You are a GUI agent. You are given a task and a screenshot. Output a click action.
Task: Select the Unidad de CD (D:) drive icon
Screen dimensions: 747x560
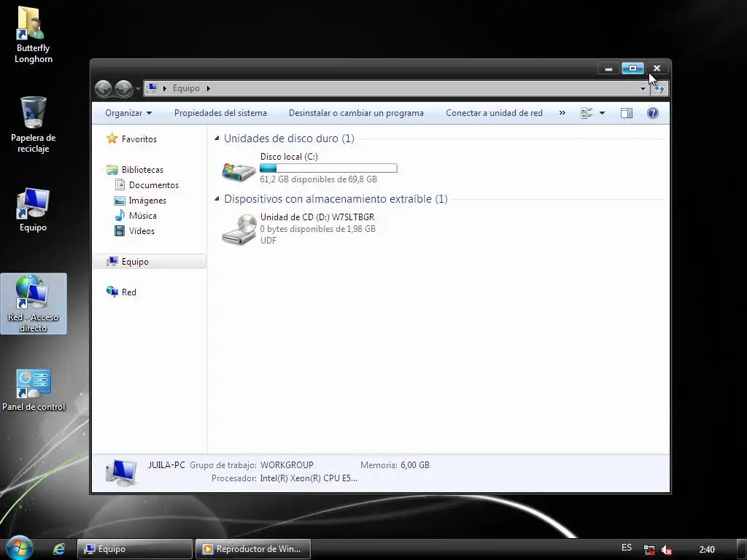[239, 229]
